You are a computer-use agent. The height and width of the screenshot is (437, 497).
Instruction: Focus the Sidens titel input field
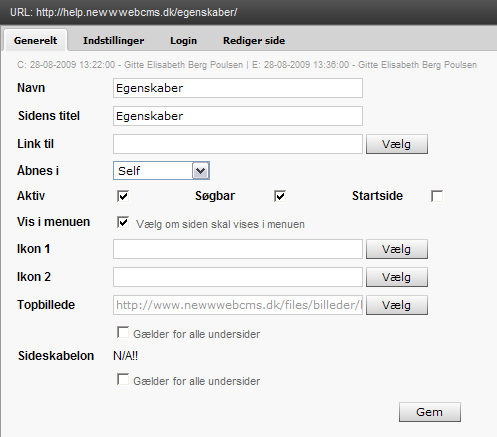pos(238,116)
